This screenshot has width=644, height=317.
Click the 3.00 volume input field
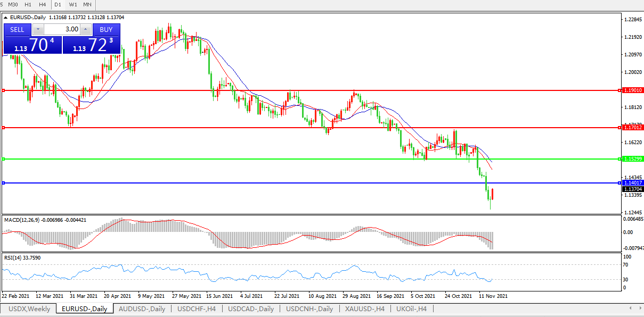pos(62,29)
